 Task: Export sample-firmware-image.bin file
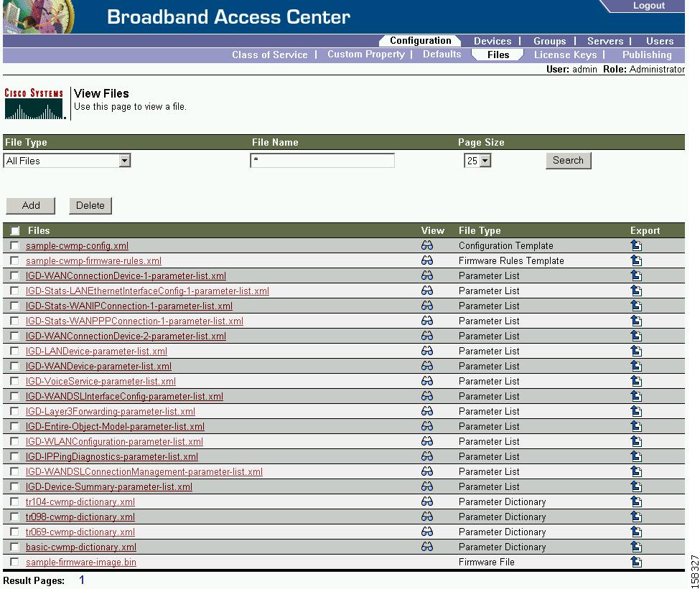tap(636, 562)
